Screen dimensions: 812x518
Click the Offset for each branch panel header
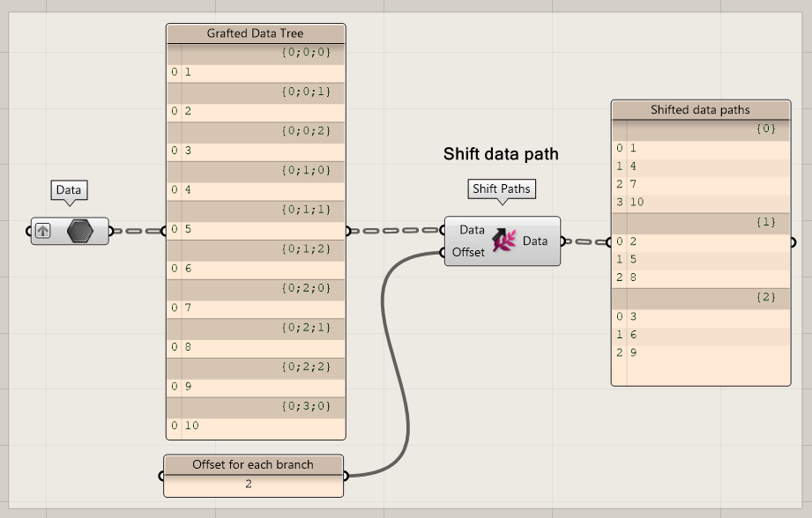click(x=253, y=464)
